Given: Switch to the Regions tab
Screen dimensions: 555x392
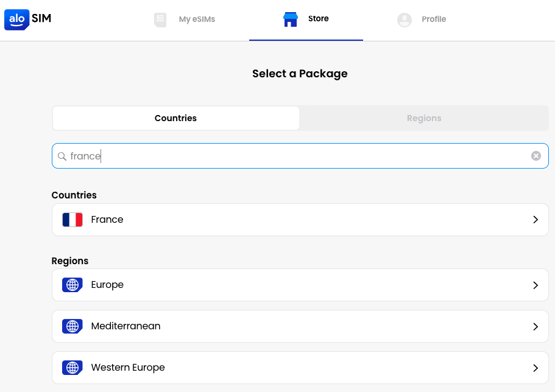Looking at the screenshot, I should pyautogui.click(x=424, y=118).
